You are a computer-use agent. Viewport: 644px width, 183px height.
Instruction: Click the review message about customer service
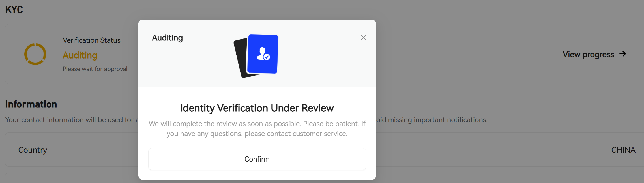click(257, 129)
